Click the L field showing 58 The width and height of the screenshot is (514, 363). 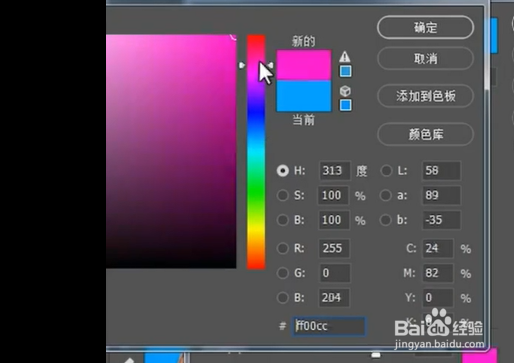(x=441, y=171)
